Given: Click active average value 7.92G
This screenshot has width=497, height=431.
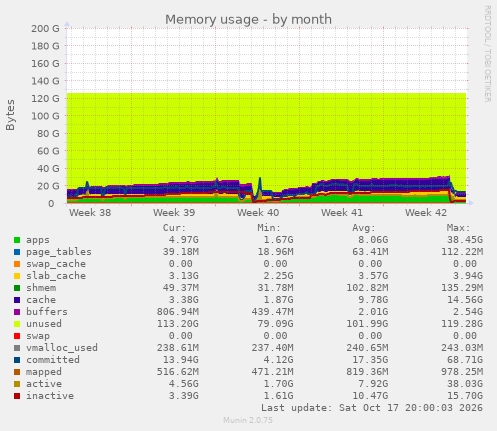Looking at the screenshot, I should pyautogui.click(x=373, y=384).
